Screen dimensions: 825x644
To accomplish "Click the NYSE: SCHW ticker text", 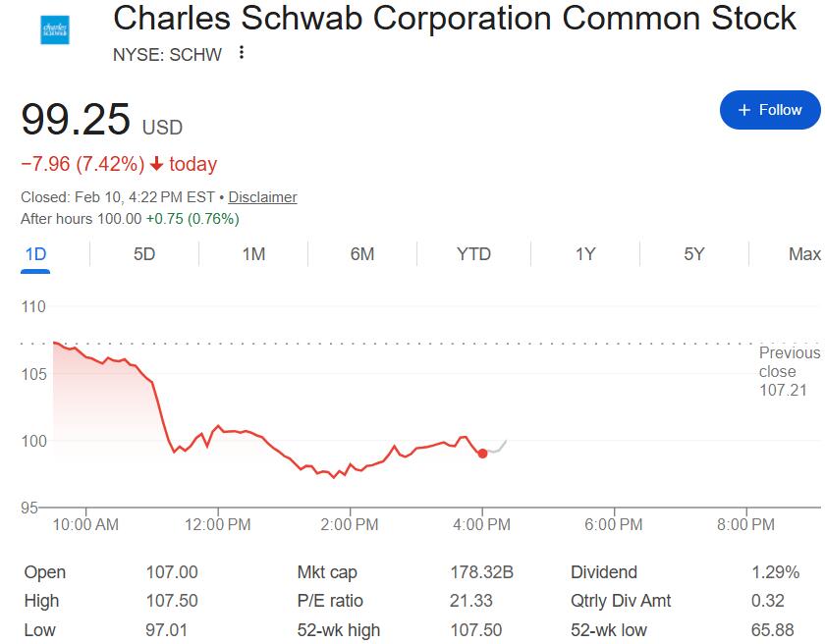I will (x=167, y=54).
